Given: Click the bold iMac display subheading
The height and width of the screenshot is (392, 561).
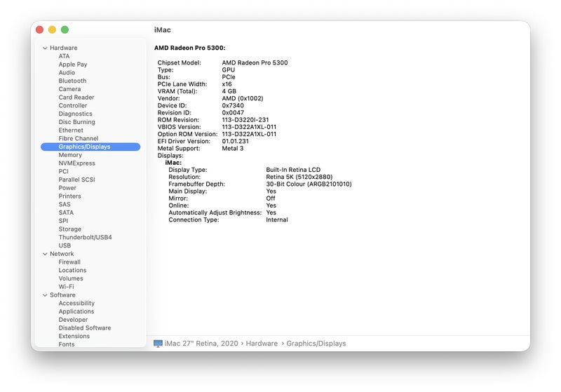Looking at the screenshot, I should [173, 163].
